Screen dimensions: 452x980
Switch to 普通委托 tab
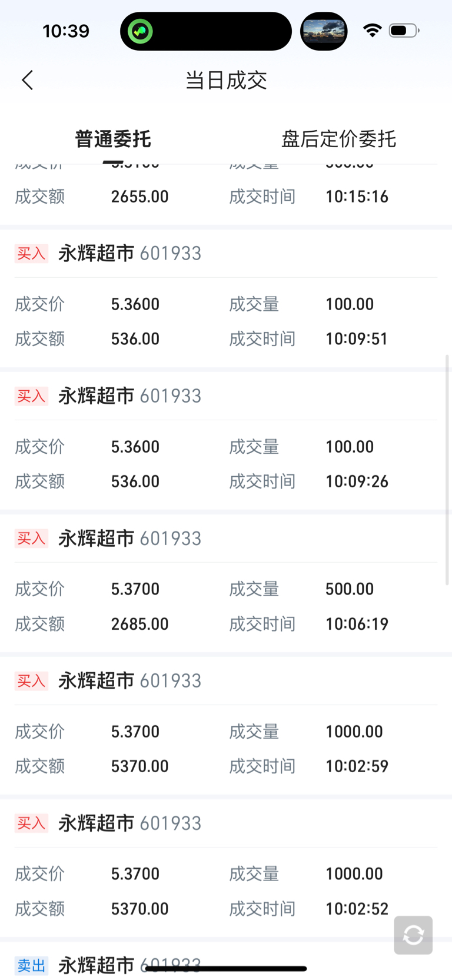tap(113, 139)
